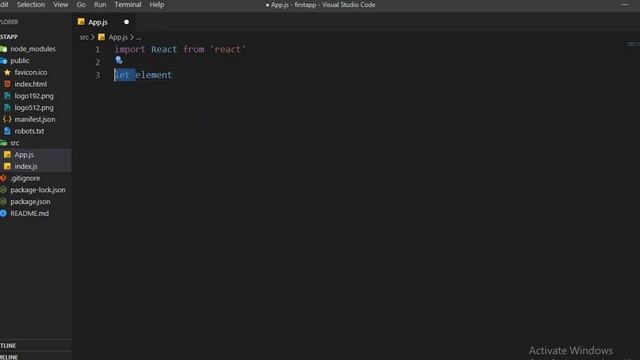
Task: Click the src folder icon
Action: 4,143
